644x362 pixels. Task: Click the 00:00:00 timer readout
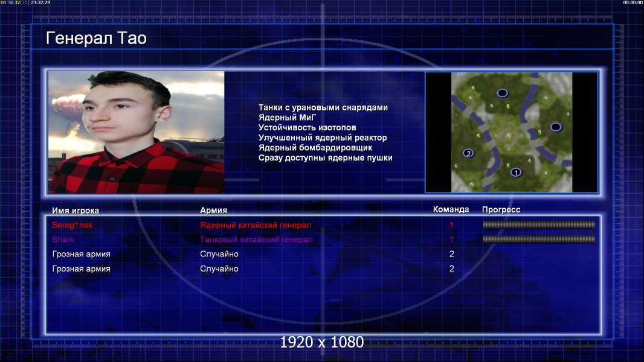click(x=633, y=2)
